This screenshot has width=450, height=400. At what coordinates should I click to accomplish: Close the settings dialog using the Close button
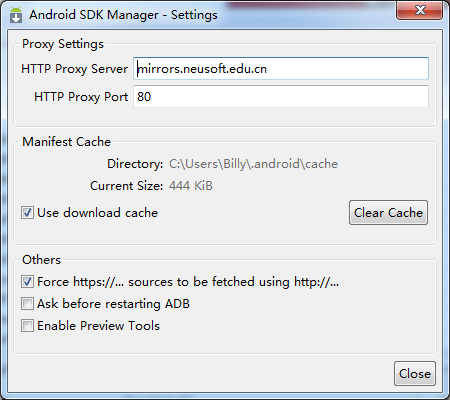point(415,374)
